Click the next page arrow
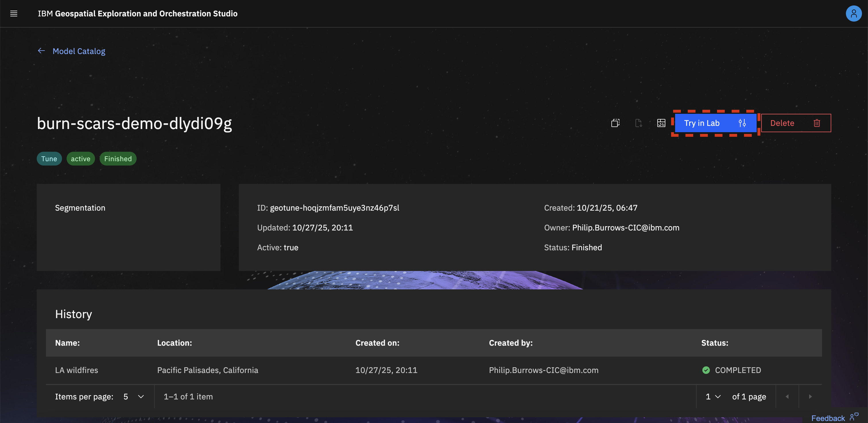 (x=810, y=396)
